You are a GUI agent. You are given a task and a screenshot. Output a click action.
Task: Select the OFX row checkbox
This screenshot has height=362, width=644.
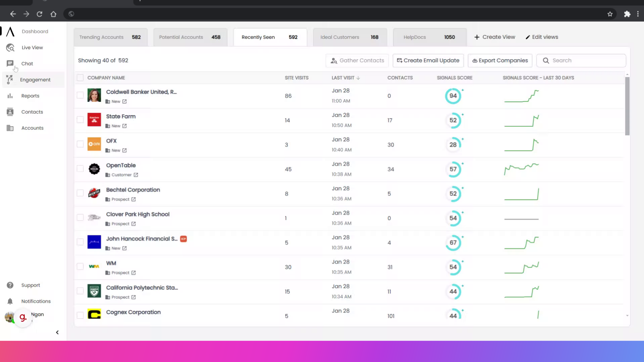80,144
